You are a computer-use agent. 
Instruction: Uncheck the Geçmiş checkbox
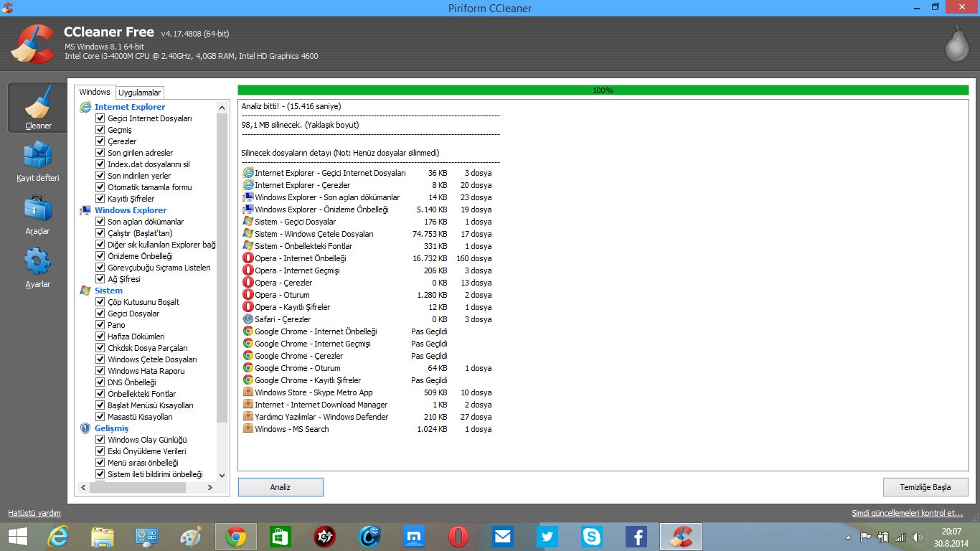tap(100, 130)
